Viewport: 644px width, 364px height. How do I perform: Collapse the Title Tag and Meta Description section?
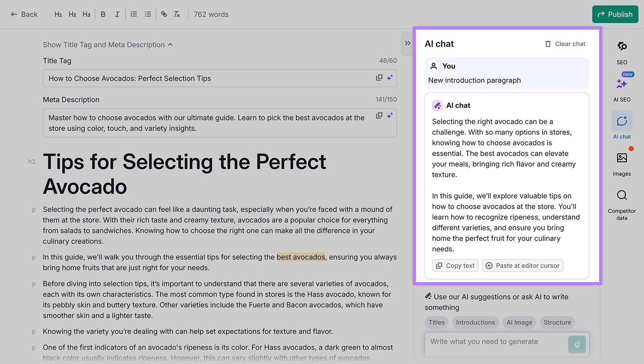tap(171, 44)
